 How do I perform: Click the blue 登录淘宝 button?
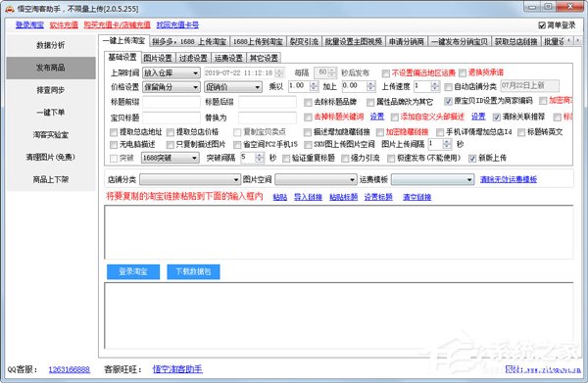(133, 271)
